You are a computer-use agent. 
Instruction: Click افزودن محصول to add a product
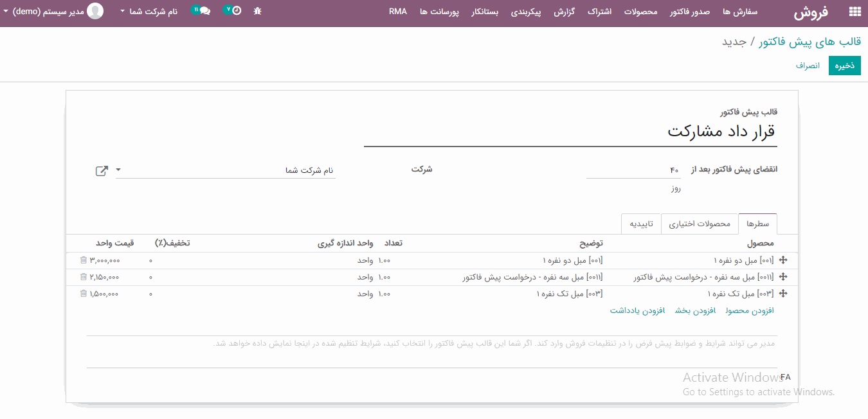point(750,311)
